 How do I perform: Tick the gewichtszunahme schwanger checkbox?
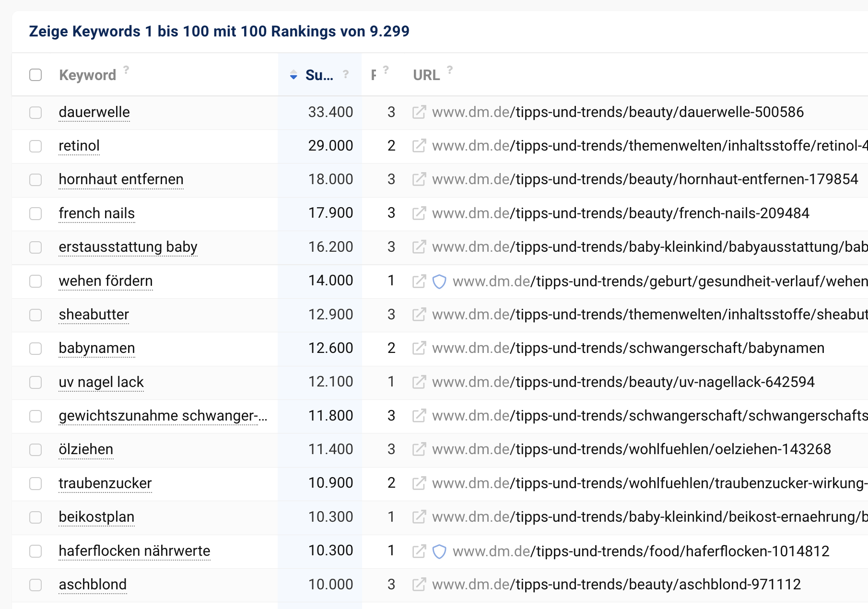click(x=35, y=416)
